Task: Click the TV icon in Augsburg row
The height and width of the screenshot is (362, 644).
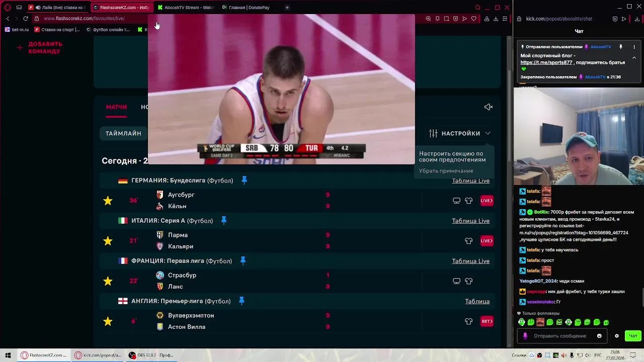Action: tap(456, 201)
